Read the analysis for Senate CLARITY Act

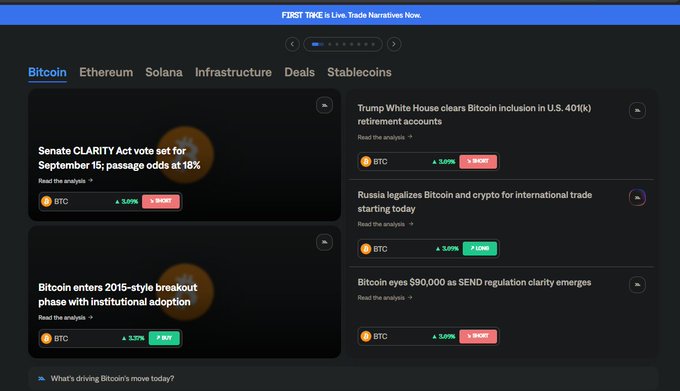65,181
